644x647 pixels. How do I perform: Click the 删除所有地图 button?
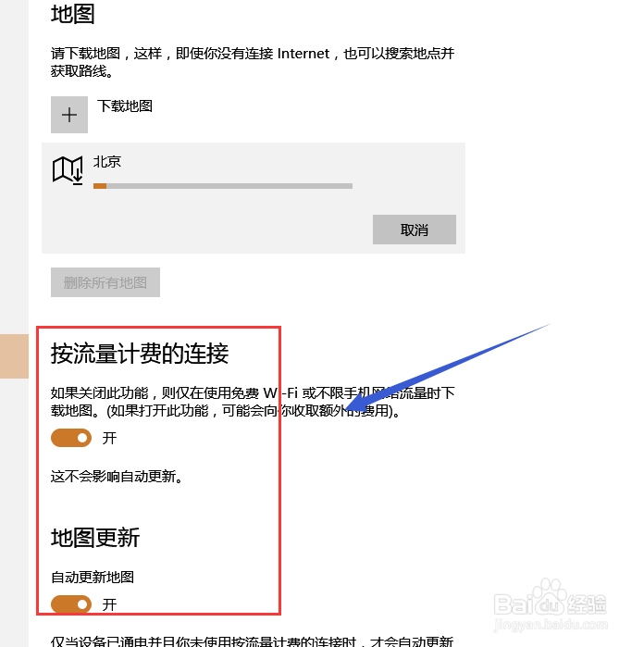[105, 282]
